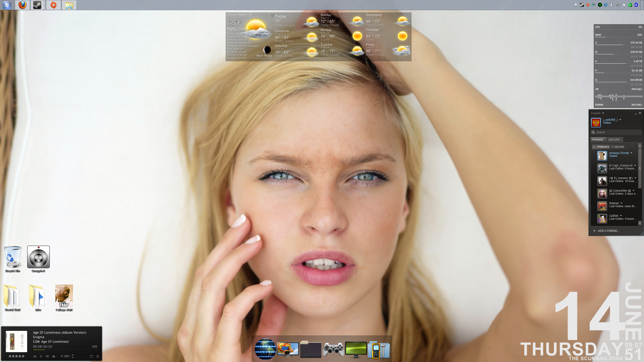Image resolution: width=644 pixels, height=362 pixels.
Task: Open the globe icon in the dock
Action: point(265,349)
